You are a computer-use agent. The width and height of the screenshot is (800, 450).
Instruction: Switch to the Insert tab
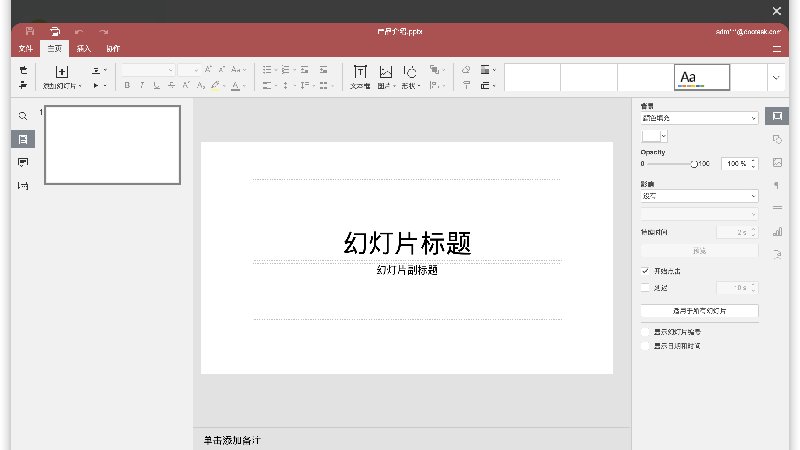[x=84, y=48]
